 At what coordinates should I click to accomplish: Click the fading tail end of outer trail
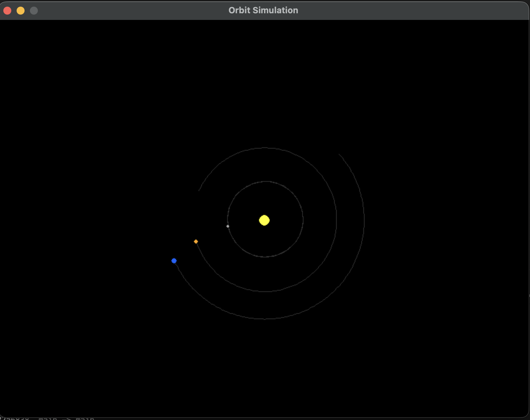[339, 155]
